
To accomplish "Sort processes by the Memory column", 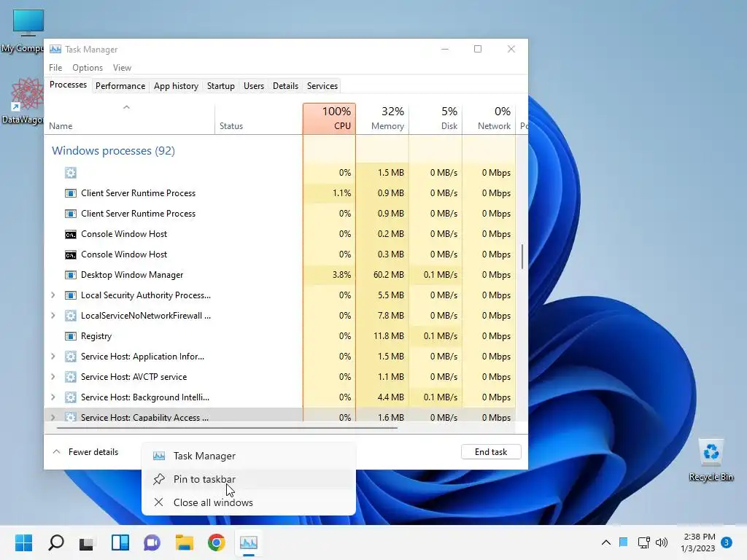I will 382,119.
